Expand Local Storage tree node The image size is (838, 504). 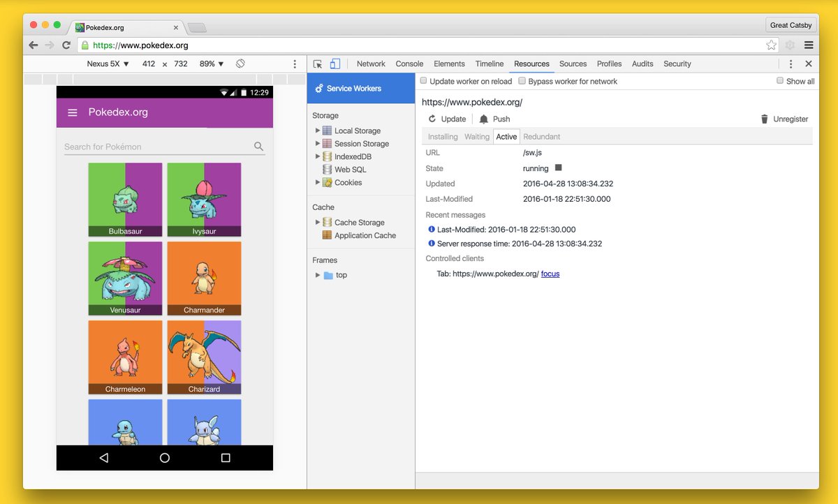(318, 131)
